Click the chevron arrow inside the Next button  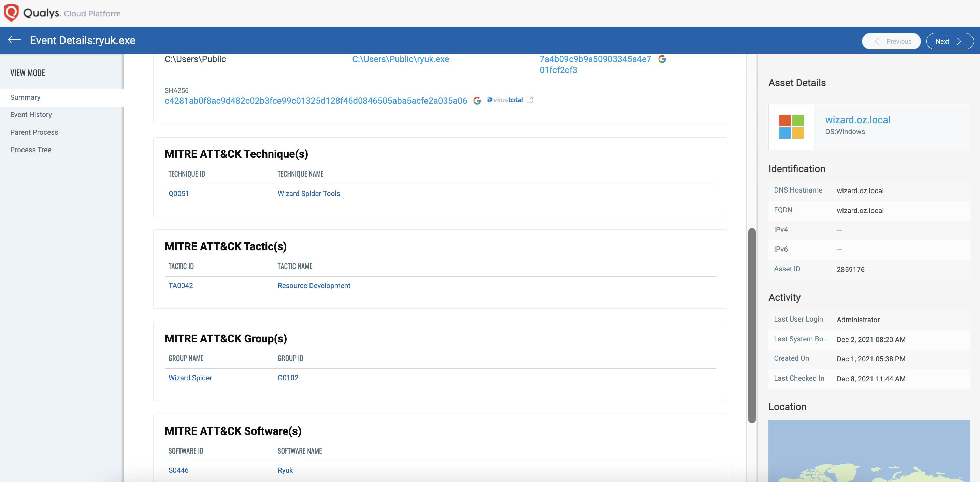pos(960,41)
